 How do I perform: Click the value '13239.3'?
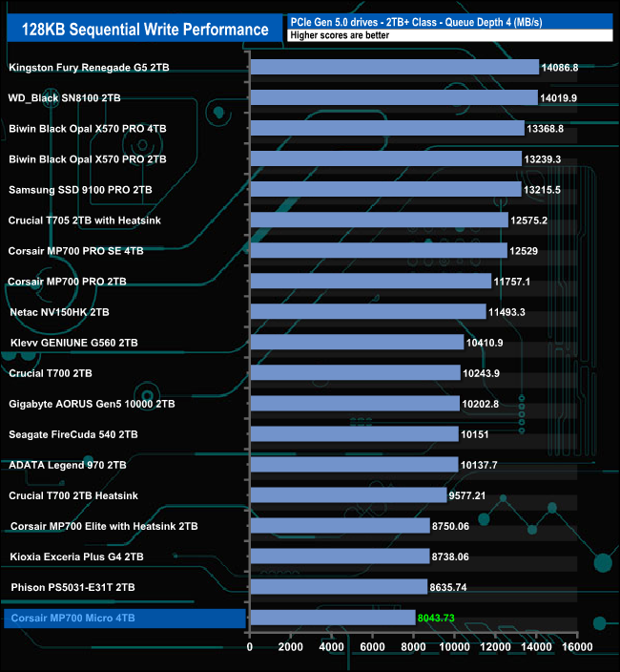pyautogui.click(x=543, y=159)
